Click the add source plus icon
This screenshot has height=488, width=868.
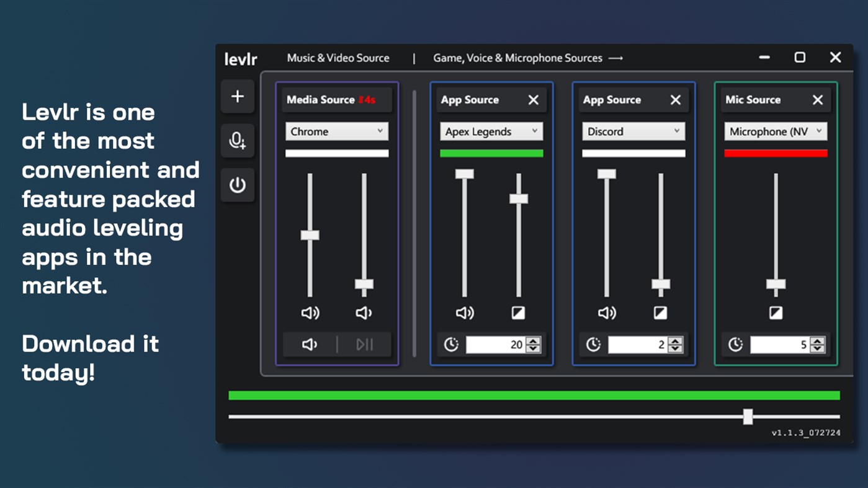click(x=238, y=96)
